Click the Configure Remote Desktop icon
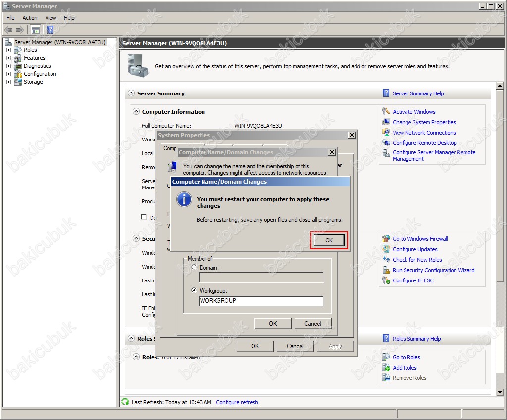The height and width of the screenshot is (420, 507). pyautogui.click(x=386, y=143)
